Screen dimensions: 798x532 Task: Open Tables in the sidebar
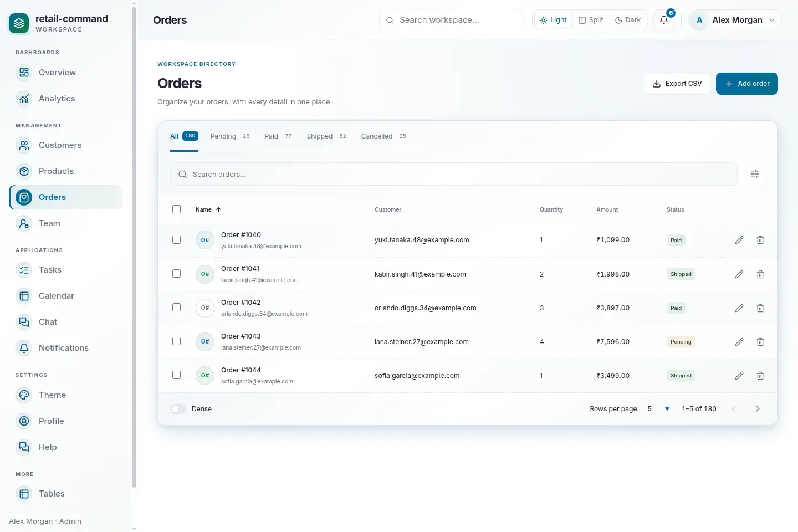tap(65, 494)
